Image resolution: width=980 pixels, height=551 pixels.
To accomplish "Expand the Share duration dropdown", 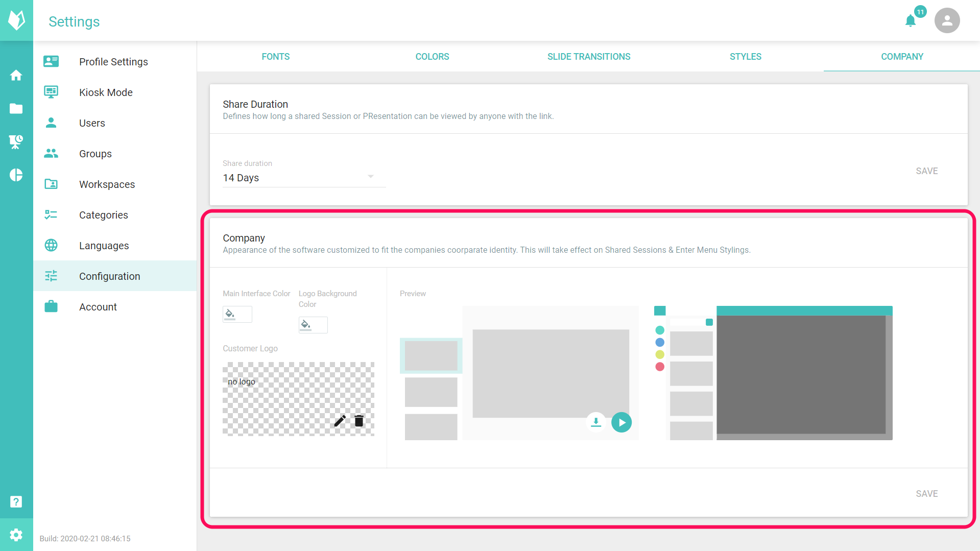I will (304, 178).
